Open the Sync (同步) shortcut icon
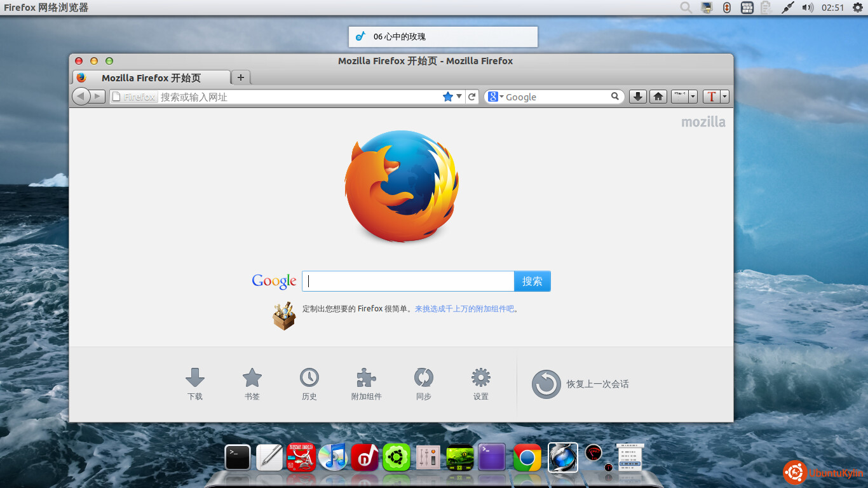Viewport: 868px width, 488px height. 423,378
